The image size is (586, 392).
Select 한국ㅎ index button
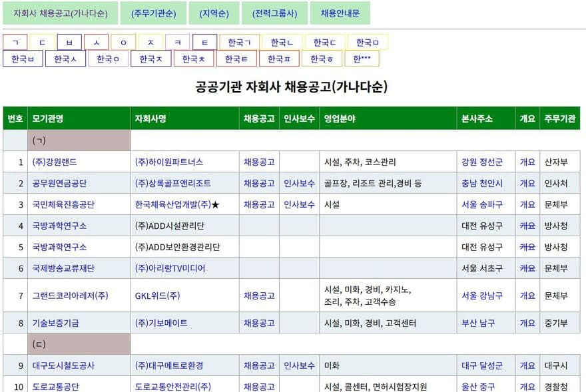322,59
